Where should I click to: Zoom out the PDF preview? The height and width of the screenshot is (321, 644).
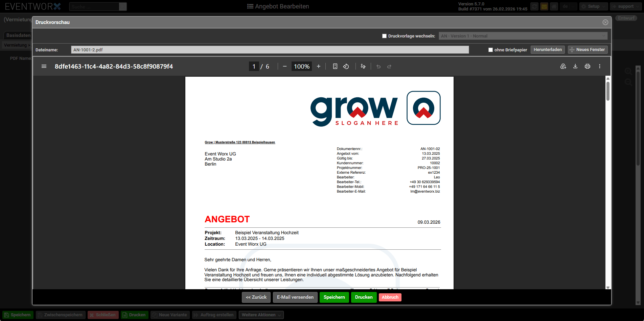[285, 67]
